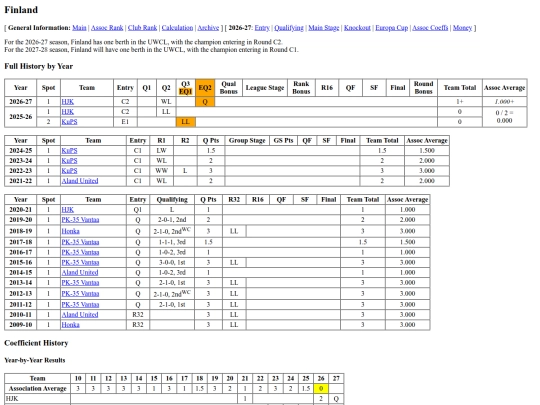Click the 2025-26 year cell

(x=21, y=117)
